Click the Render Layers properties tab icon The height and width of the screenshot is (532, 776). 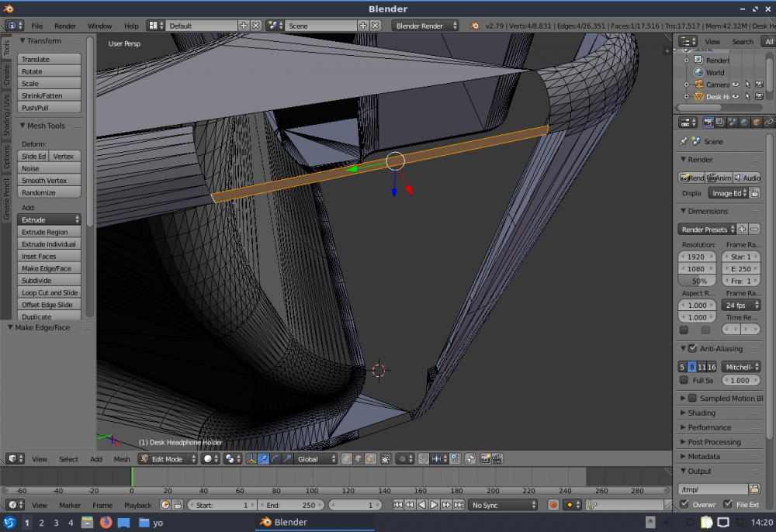(x=719, y=123)
